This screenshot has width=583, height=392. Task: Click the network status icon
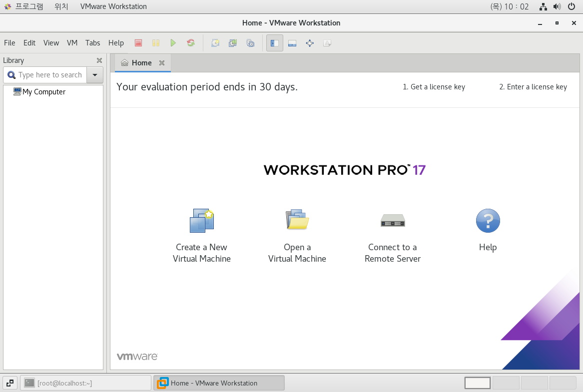(543, 6)
